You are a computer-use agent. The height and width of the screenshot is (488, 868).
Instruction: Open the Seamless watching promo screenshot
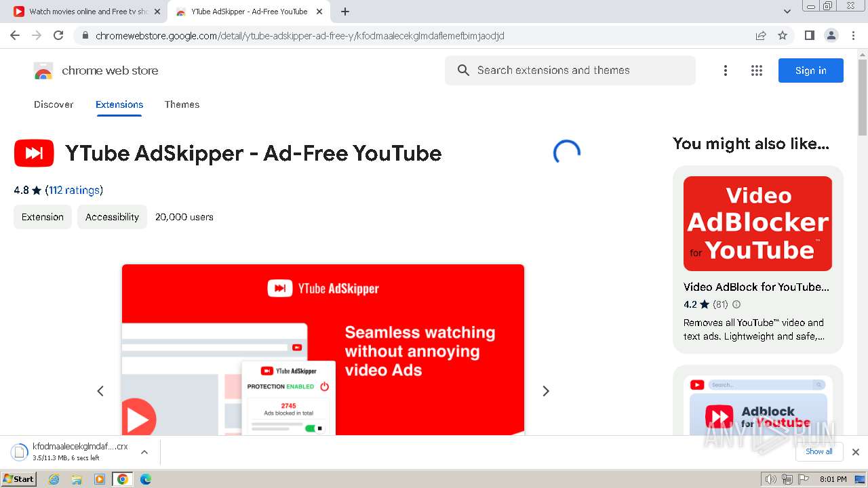click(x=323, y=350)
